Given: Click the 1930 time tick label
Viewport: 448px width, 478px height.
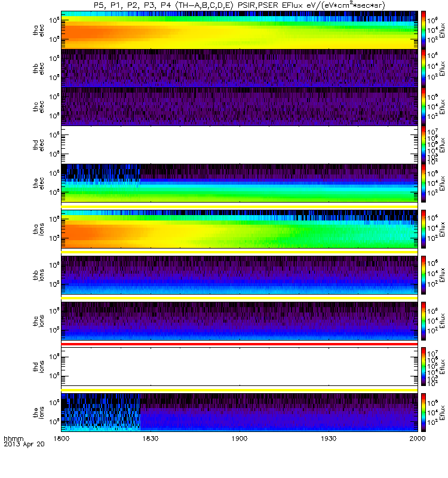Looking at the screenshot, I should (x=329, y=439).
